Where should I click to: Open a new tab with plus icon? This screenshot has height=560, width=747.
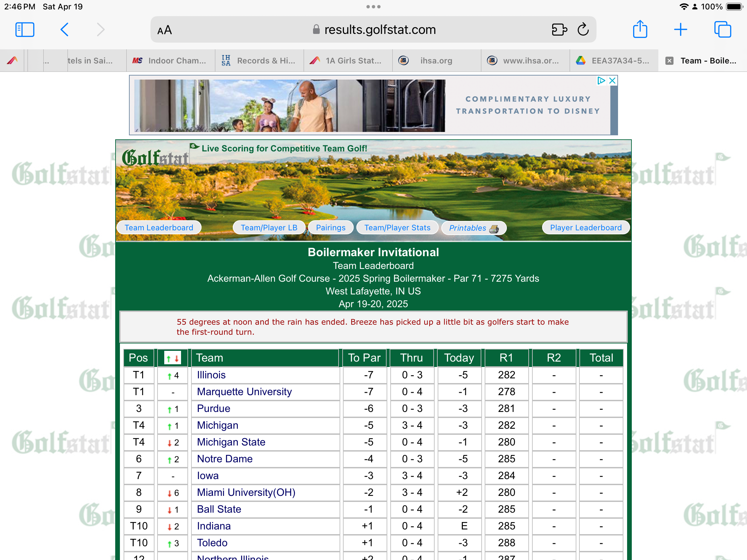(680, 30)
